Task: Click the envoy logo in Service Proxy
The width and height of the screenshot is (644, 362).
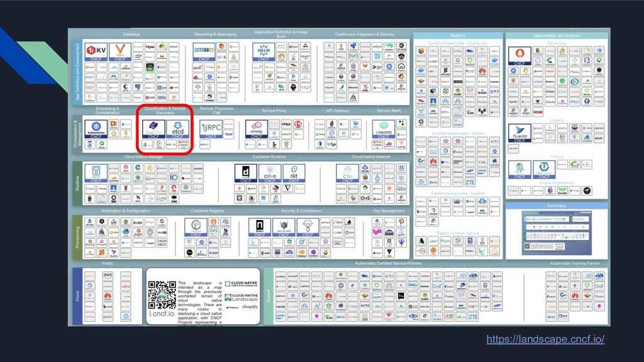Action: pyautogui.click(x=257, y=129)
